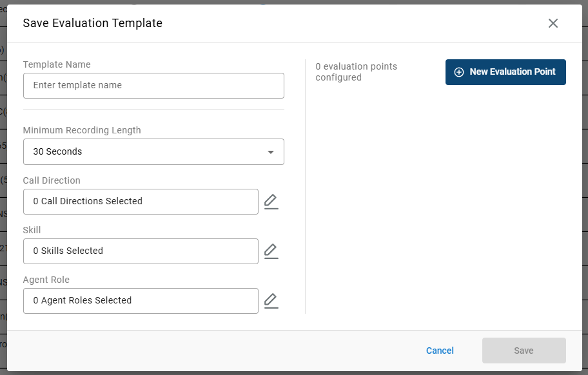
Task: Expand the Minimum Recording Length dropdown arrow
Action: coord(271,152)
